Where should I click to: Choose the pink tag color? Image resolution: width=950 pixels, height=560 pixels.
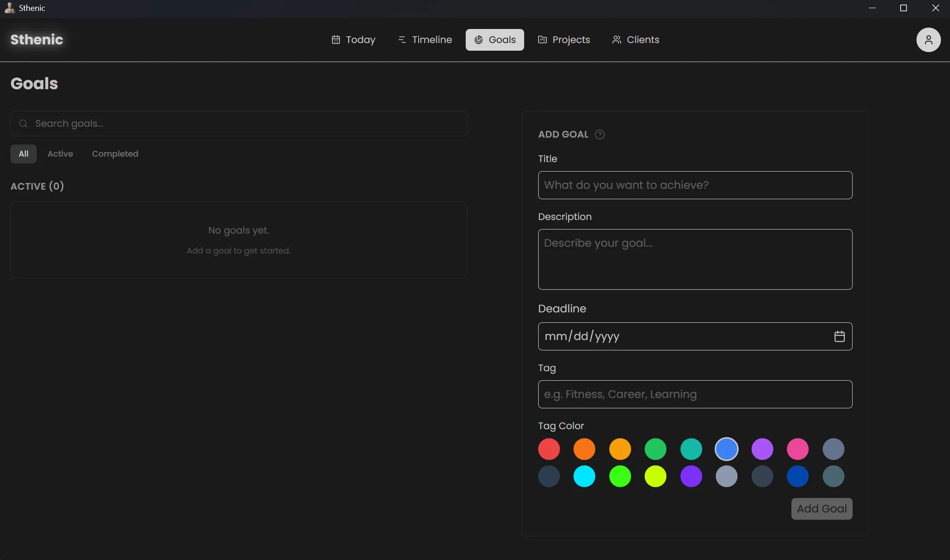798,449
